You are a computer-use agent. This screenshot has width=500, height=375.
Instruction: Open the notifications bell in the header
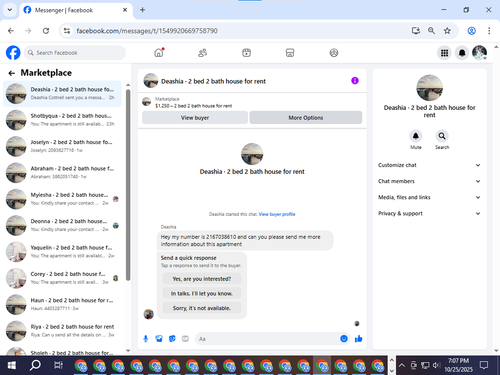[462, 53]
